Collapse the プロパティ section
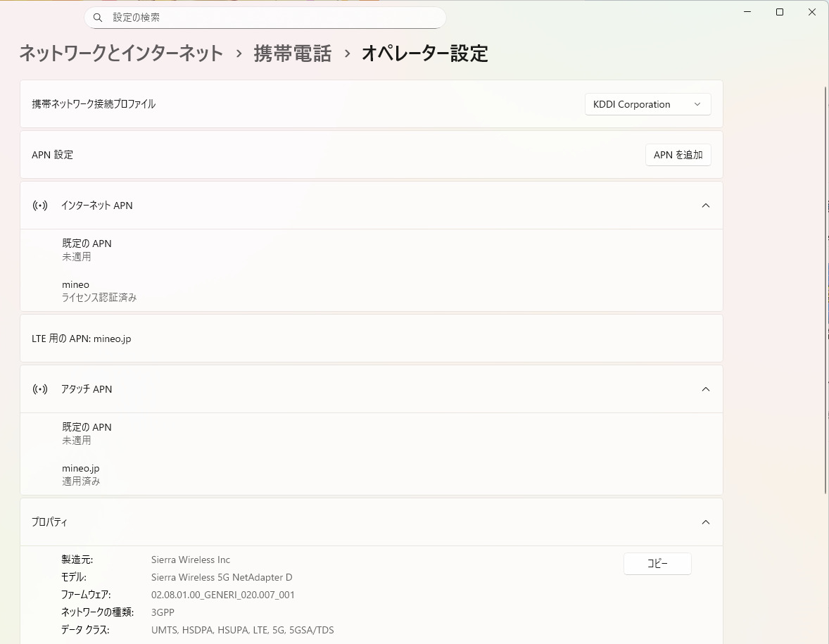The image size is (829, 644). point(706,522)
